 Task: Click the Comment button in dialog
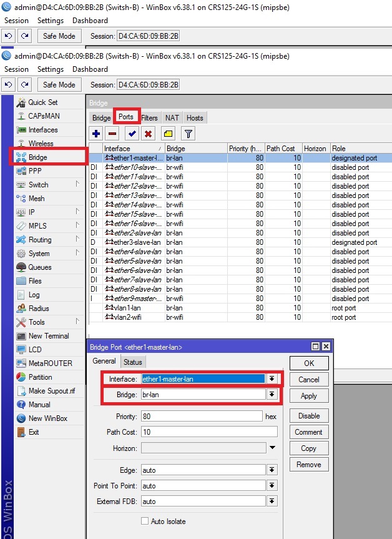309,432
